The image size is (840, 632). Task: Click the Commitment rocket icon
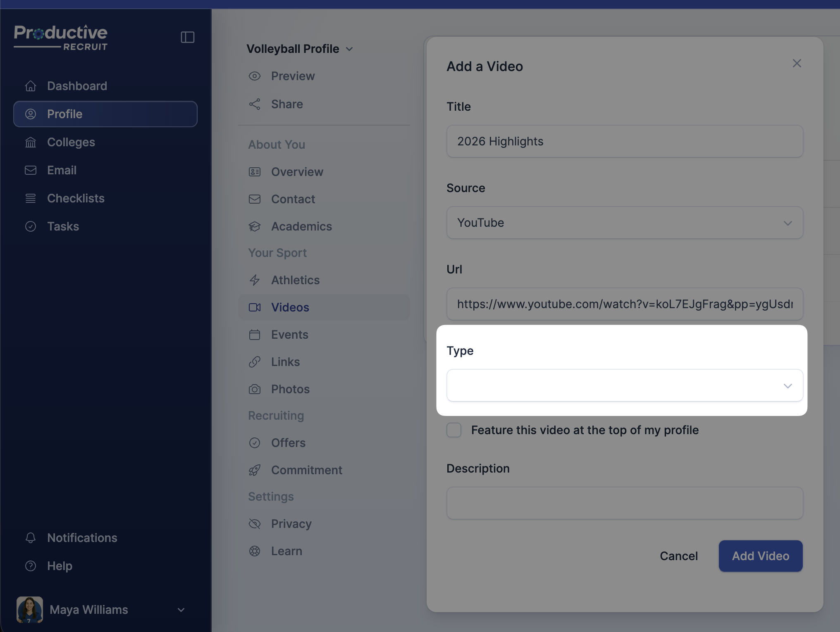click(255, 470)
